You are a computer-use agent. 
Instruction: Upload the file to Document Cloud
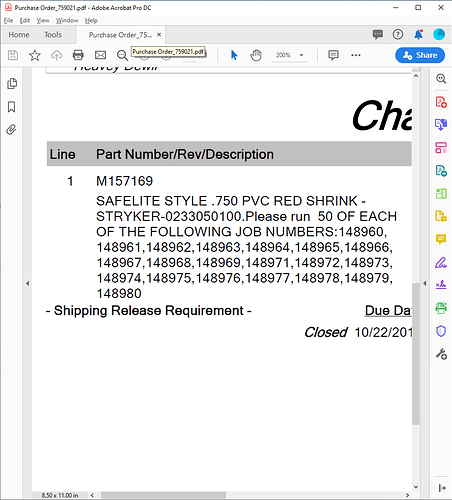coord(56,55)
